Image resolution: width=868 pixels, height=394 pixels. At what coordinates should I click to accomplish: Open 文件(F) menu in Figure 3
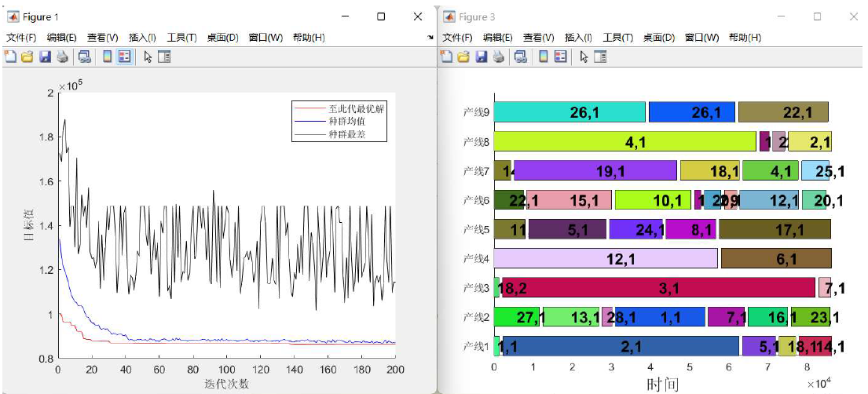[x=457, y=38]
